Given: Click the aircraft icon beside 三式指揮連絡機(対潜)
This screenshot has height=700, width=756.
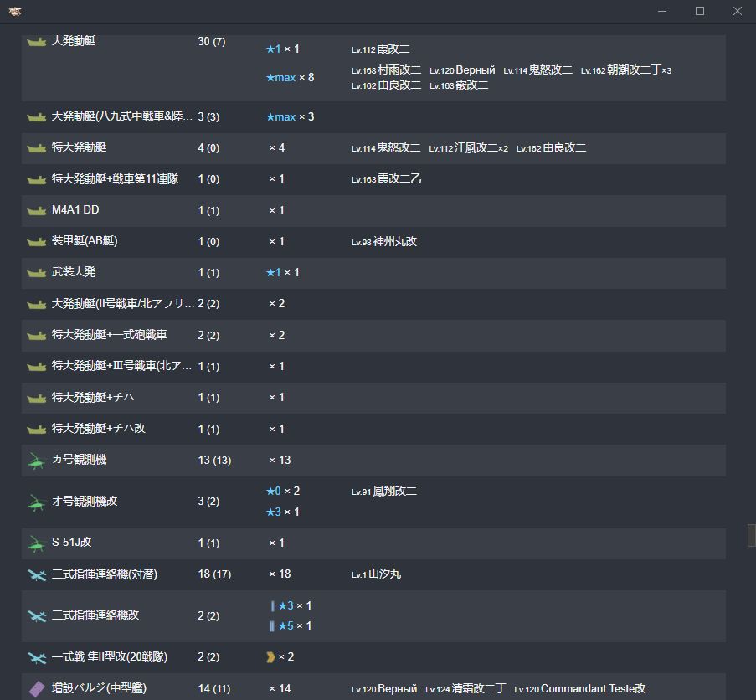Looking at the screenshot, I should 37,574.
